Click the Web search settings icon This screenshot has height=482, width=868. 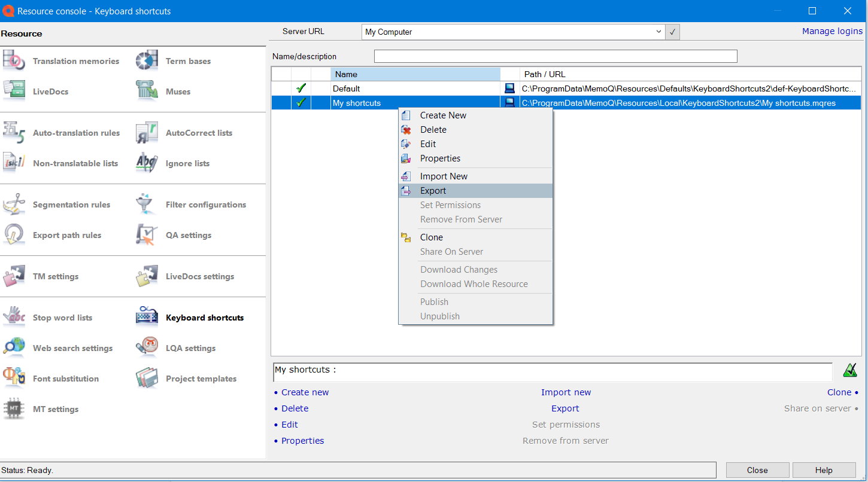[x=14, y=348]
